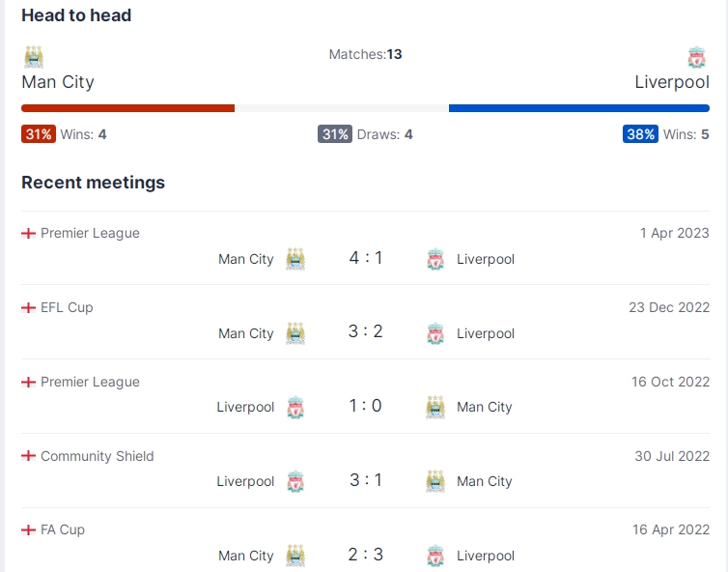Click Man City crest in Community Shield match
The image size is (728, 572).
click(435, 481)
